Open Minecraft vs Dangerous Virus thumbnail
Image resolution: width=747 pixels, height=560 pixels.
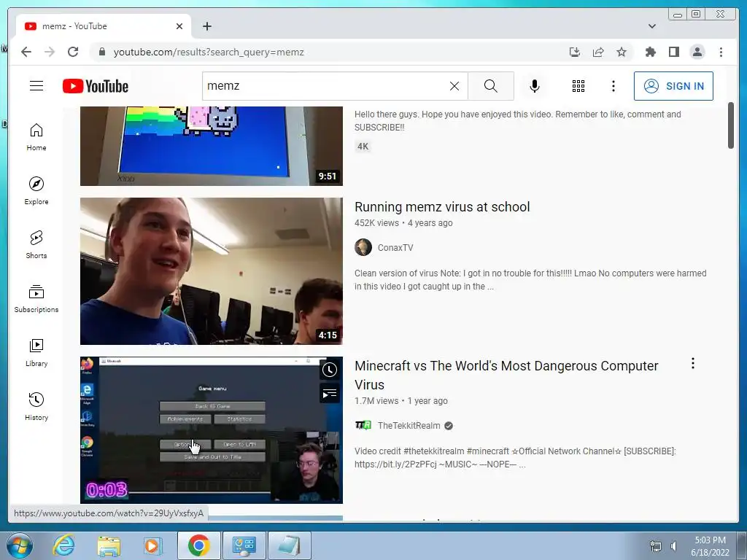[x=211, y=430]
